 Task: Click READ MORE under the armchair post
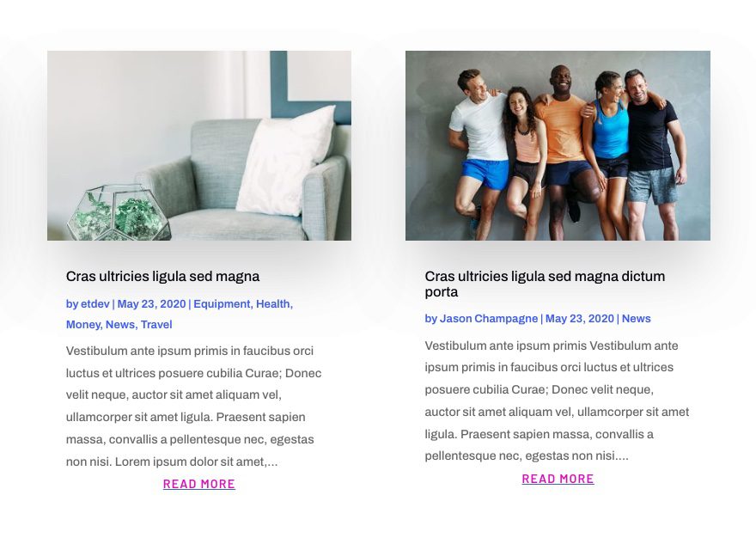pos(199,484)
